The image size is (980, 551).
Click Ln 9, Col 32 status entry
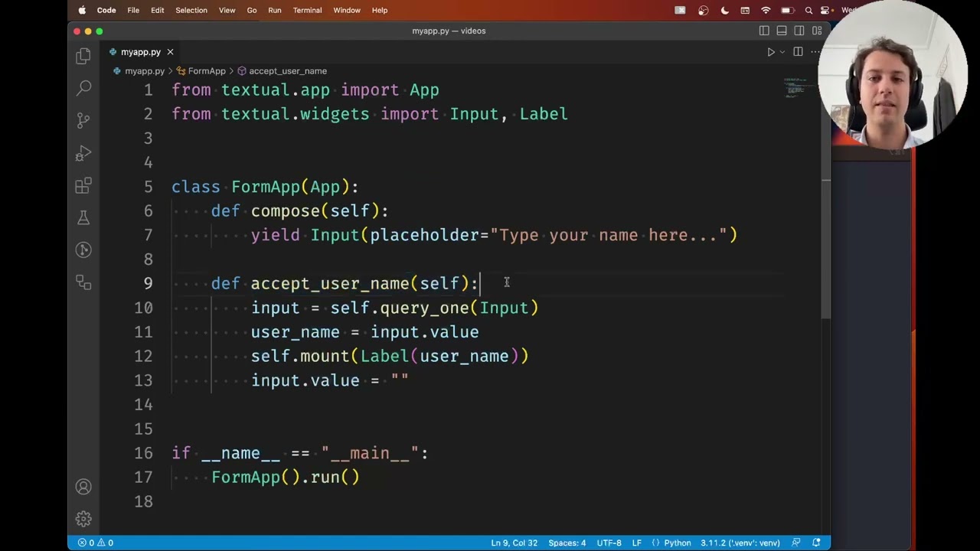[514, 543]
